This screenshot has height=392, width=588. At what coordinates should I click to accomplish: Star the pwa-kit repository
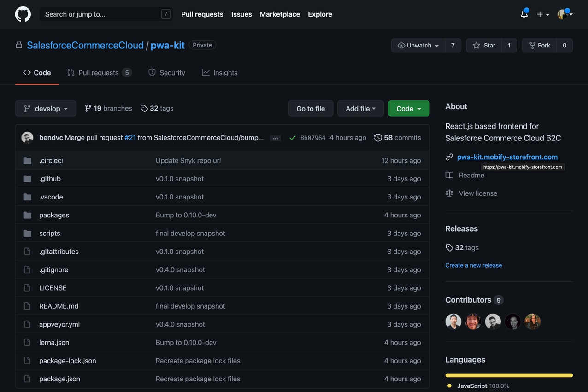click(x=484, y=45)
